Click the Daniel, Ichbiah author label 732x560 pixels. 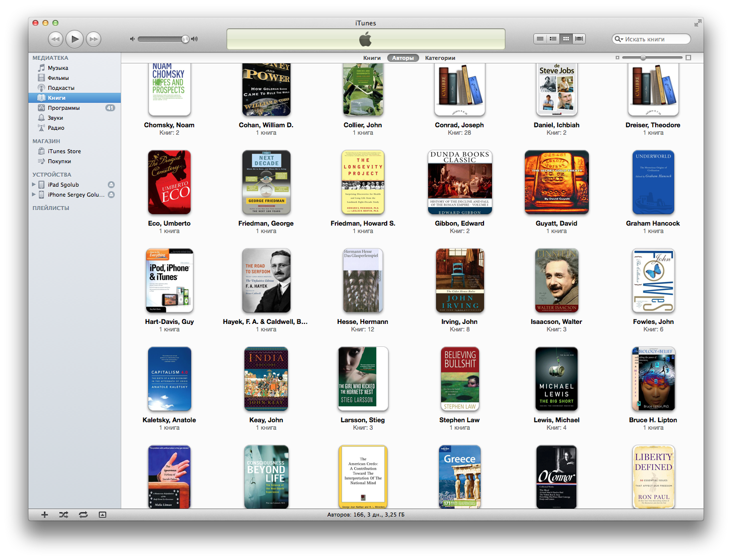click(x=556, y=125)
